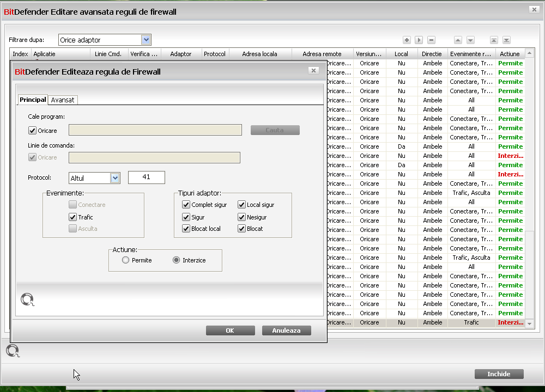This screenshot has height=392, width=545.
Task: Click the Actiune column header
Action: pyautogui.click(x=510, y=54)
